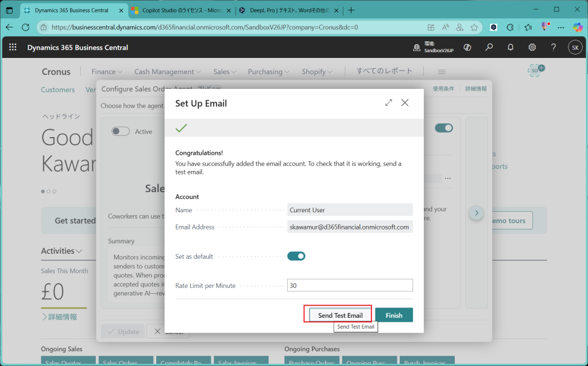Open the すべてのレポート menu
The height and width of the screenshot is (366, 588).
click(x=384, y=71)
